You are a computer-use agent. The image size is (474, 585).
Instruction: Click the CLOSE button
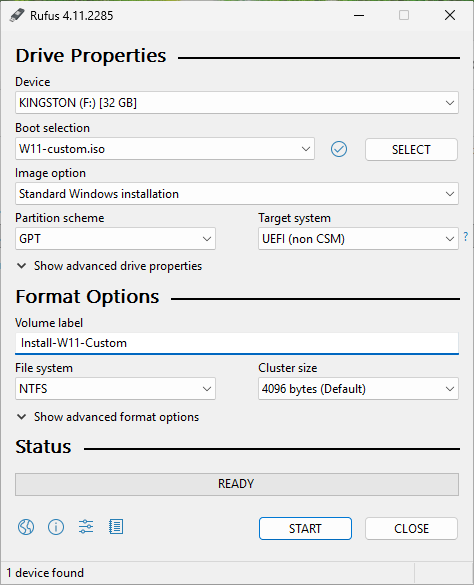(x=411, y=528)
